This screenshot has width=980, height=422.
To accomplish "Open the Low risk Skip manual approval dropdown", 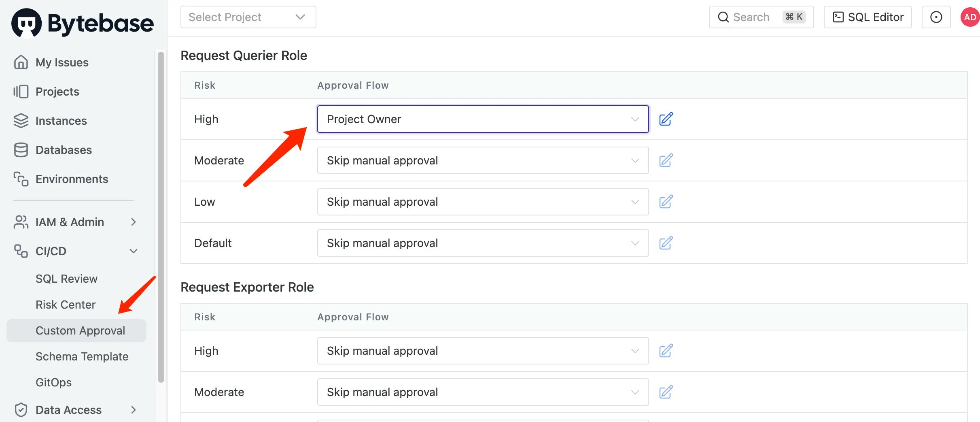I will (483, 201).
